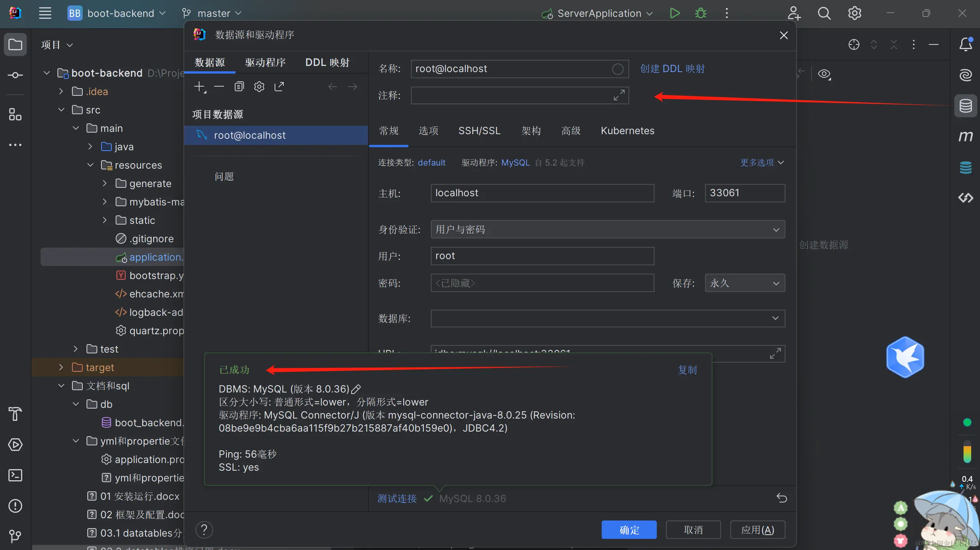This screenshot has height=550, width=980.
Task: Open the Database tool window icon
Action: (965, 106)
